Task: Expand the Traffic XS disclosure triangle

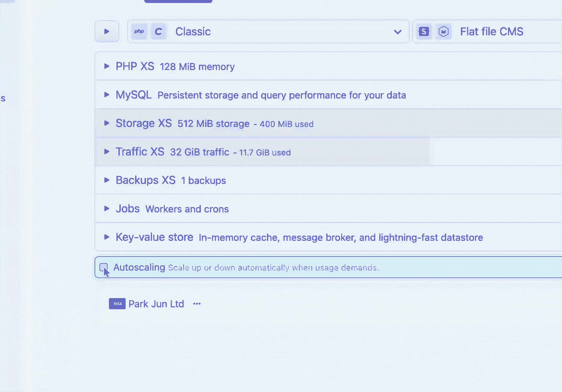Action: click(x=107, y=151)
